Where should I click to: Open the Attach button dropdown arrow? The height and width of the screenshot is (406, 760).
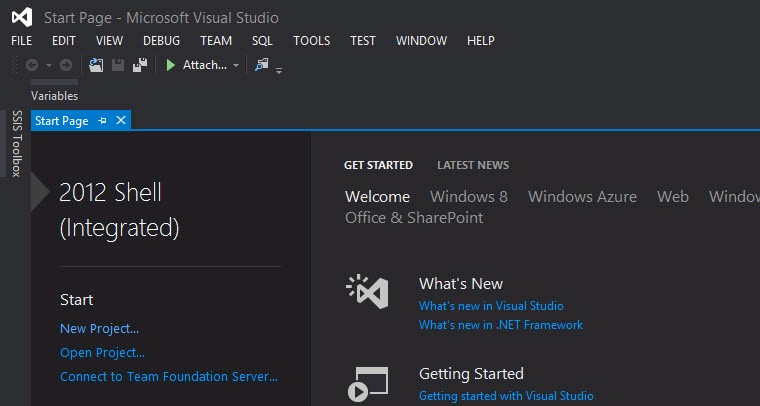[236, 65]
